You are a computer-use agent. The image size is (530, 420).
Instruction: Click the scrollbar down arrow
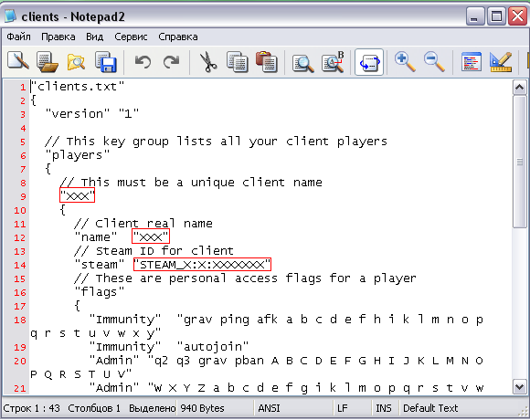tap(520, 386)
